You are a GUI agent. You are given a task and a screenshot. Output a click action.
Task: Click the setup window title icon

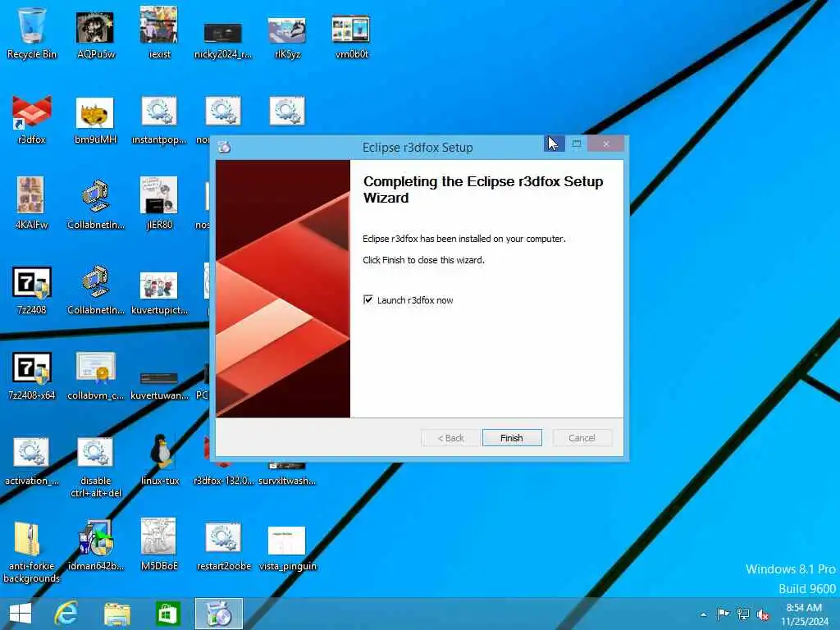point(225,147)
